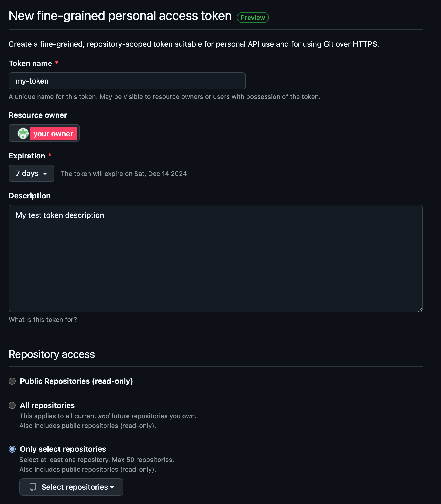Click the Repository access heading
This screenshot has height=504, width=441.
pos(51,354)
